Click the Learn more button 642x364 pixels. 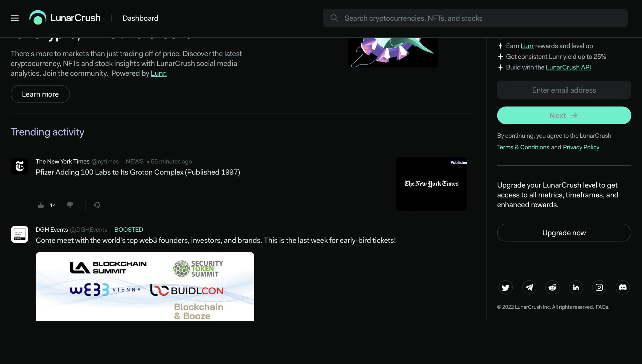(40, 94)
